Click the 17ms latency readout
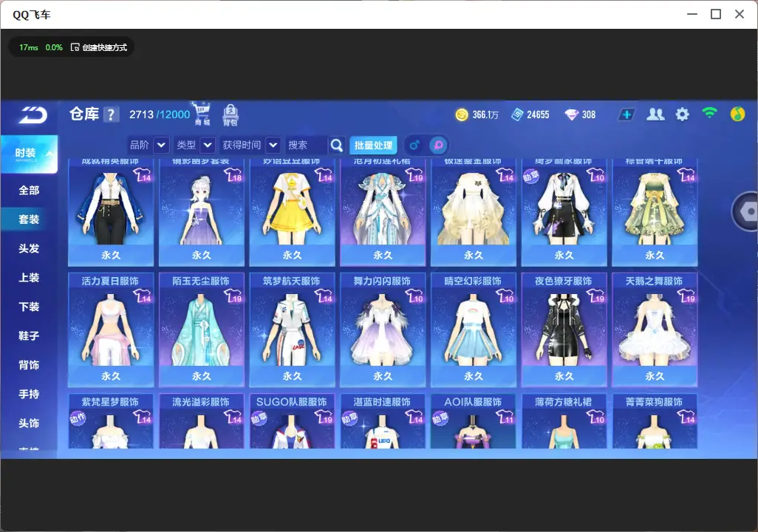Viewport: 758px width, 532px height. pyautogui.click(x=29, y=47)
